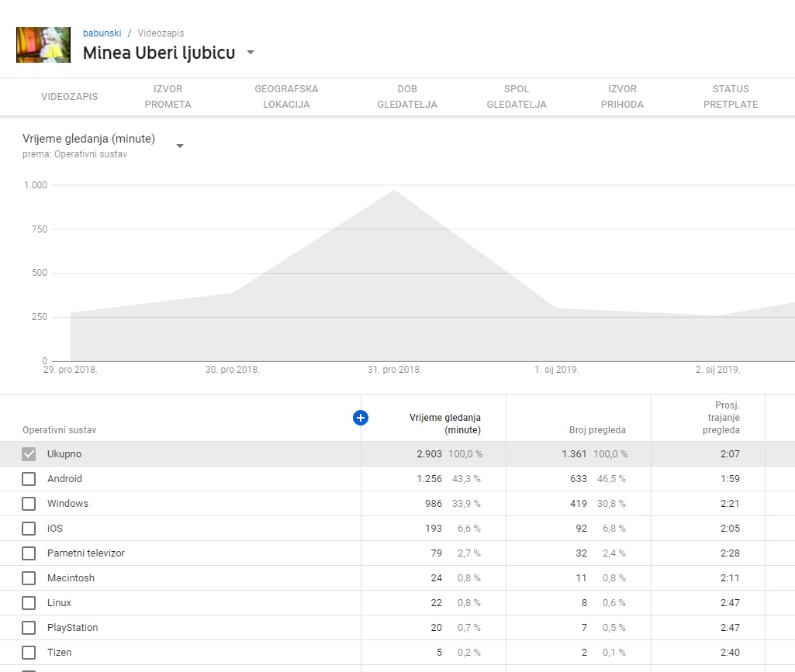Viewport: 795px width, 672px height.
Task: Click the PlayStation row label
Action: tap(72, 627)
